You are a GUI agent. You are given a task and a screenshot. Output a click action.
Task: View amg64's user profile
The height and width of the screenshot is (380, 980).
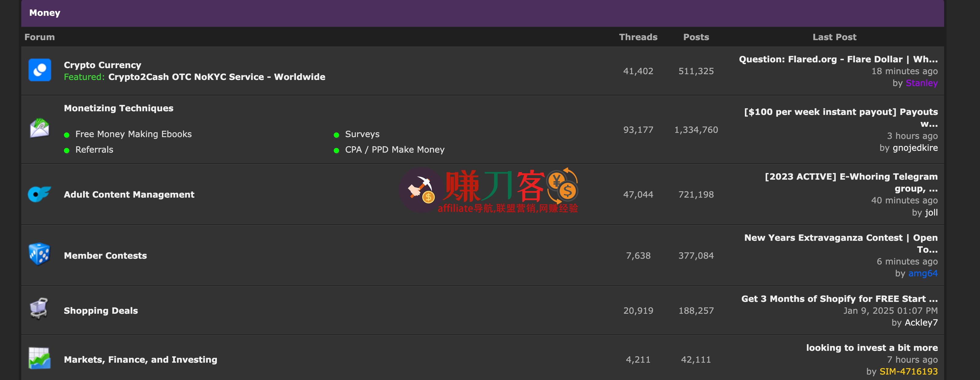[923, 274]
